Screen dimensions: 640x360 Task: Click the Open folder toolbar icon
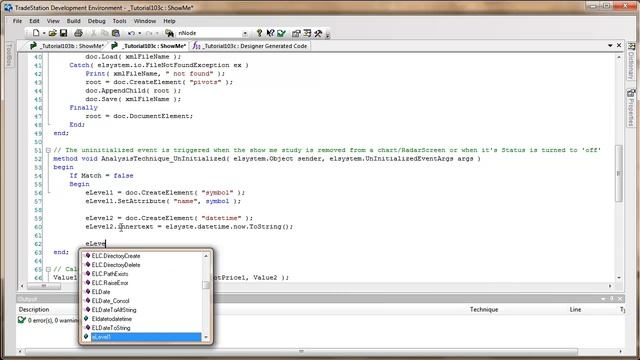click(x=52, y=33)
